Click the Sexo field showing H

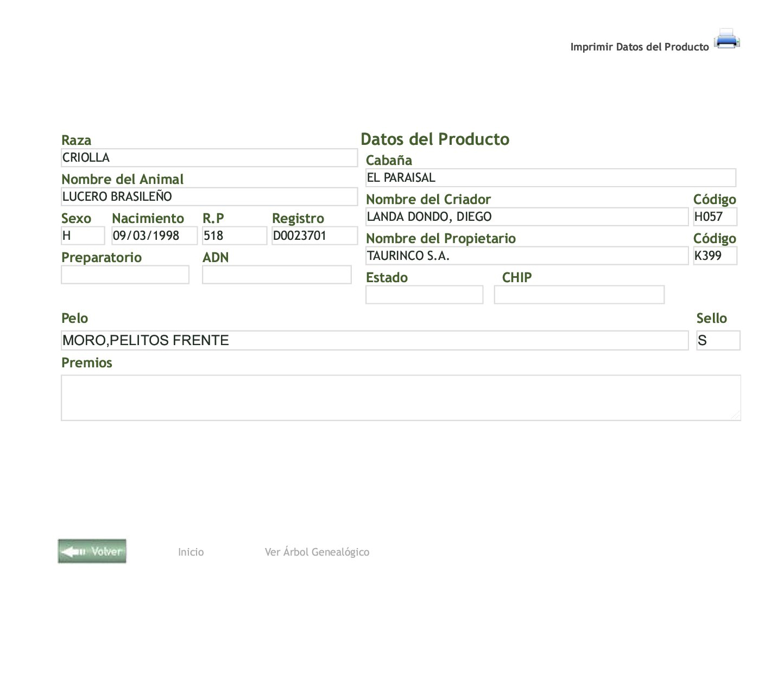[83, 236]
